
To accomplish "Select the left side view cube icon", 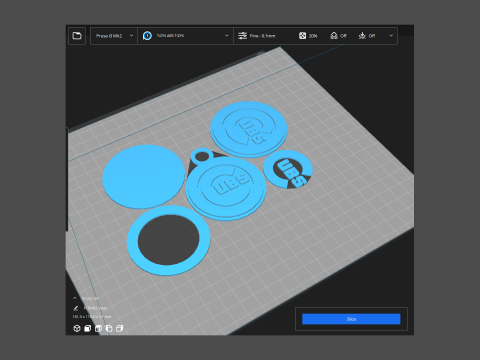I will (109, 329).
